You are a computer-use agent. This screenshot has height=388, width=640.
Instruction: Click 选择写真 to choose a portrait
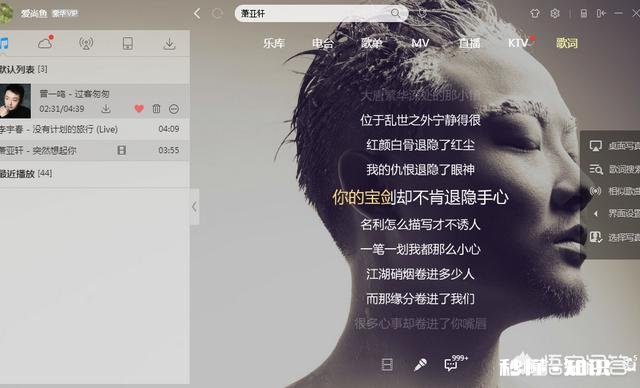coord(614,237)
